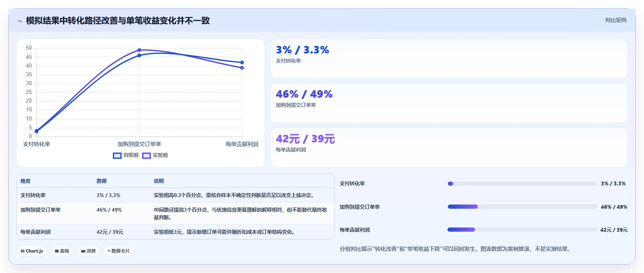This screenshot has height=273, width=644.
Task: Click the 数据 table column header
Action: (x=101, y=181)
